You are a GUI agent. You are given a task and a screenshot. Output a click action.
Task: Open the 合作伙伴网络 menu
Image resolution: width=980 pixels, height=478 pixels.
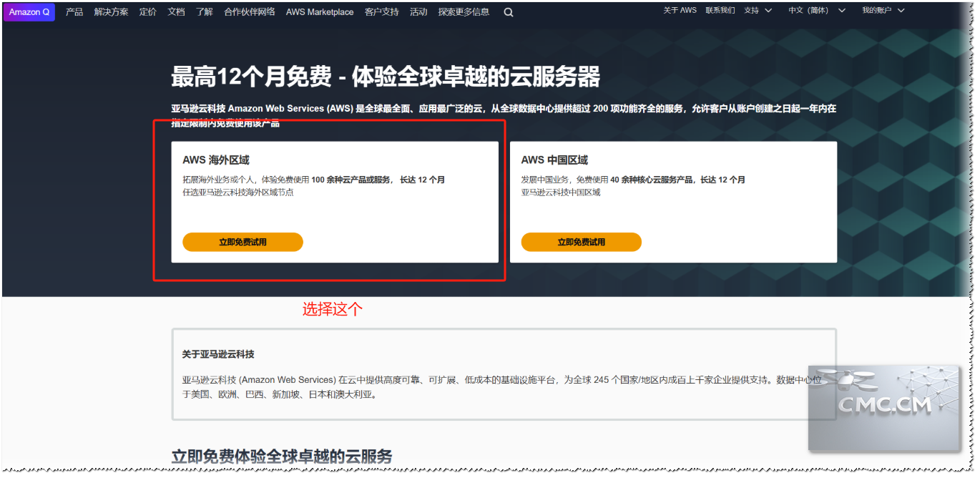[250, 12]
